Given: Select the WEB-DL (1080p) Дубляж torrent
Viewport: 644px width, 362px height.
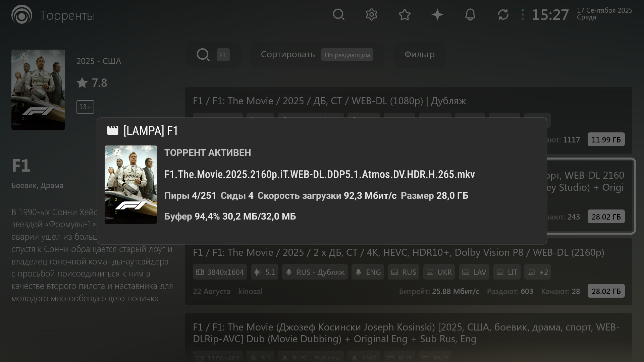Looking at the screenshot, I should (x=329, y=101).
